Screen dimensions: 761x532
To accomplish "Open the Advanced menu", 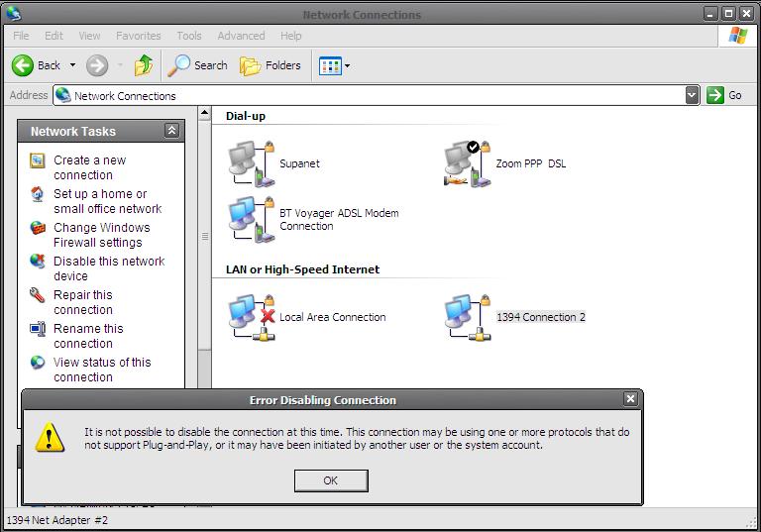I will click(x=241, y=36).
